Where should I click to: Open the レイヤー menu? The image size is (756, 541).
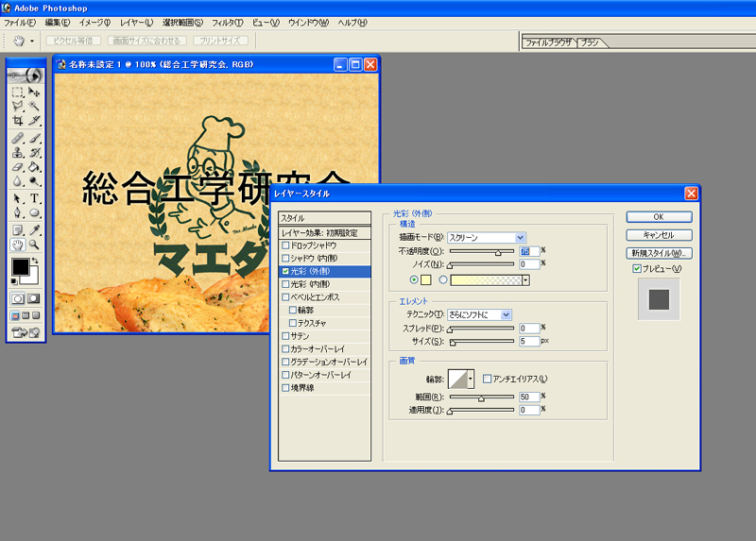tap(136, 23)
